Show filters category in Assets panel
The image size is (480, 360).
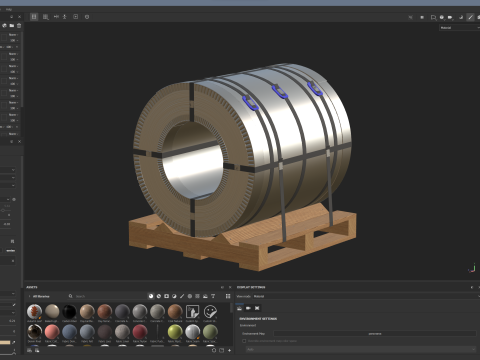[174, 296]
